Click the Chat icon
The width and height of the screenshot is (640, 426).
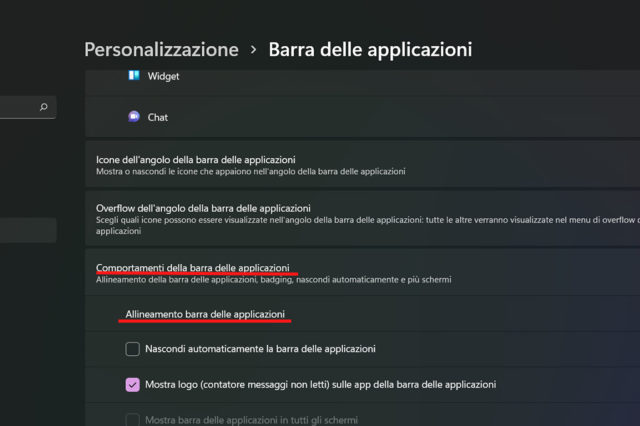tap(133, 117)
